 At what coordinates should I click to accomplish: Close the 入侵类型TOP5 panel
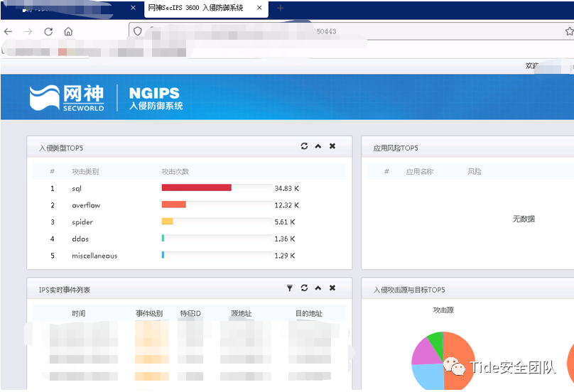(x=332, y=146)
